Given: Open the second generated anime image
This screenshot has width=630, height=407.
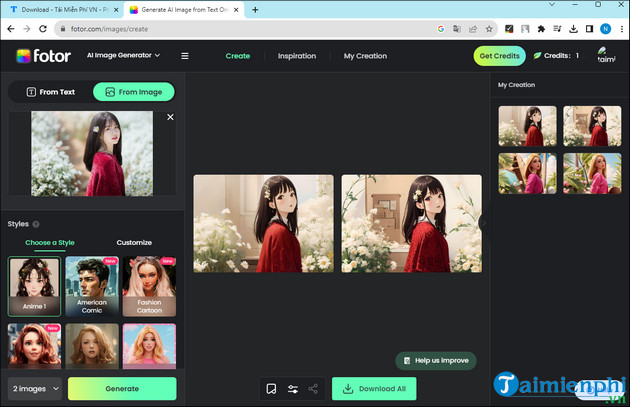Looking at the screenshot, I should point(411,223).
